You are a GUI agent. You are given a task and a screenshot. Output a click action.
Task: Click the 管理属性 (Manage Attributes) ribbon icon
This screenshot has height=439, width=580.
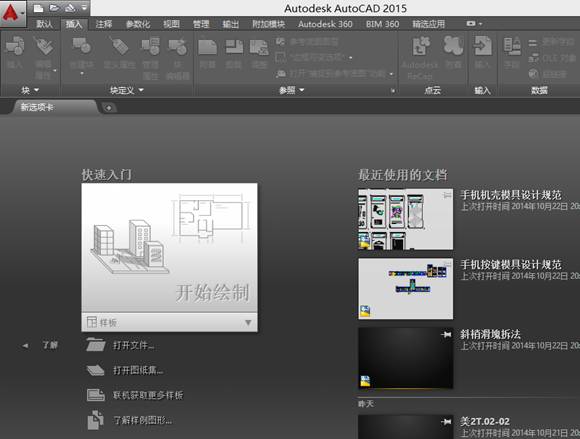(151, 46)
